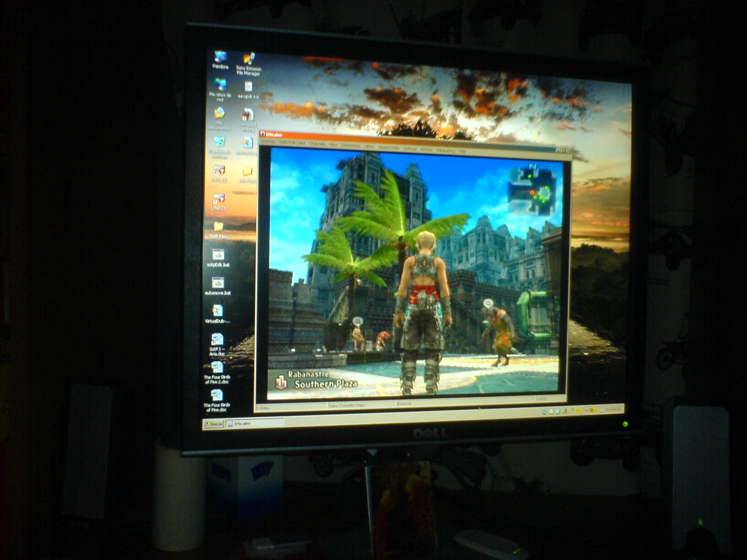Click the DScaler title bar icon
Viewport: 747px width, 560px height.
[x=263, y=134]
